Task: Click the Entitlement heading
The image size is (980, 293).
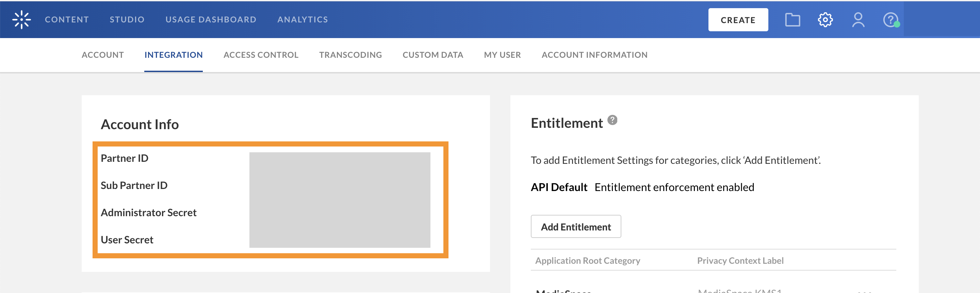Action: [x=567, y=123]
